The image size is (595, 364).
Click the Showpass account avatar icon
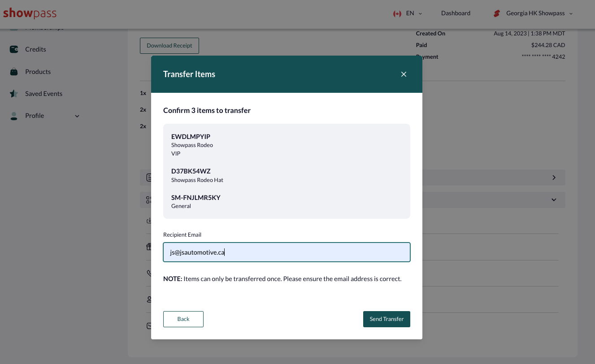(x=496, y=13)
